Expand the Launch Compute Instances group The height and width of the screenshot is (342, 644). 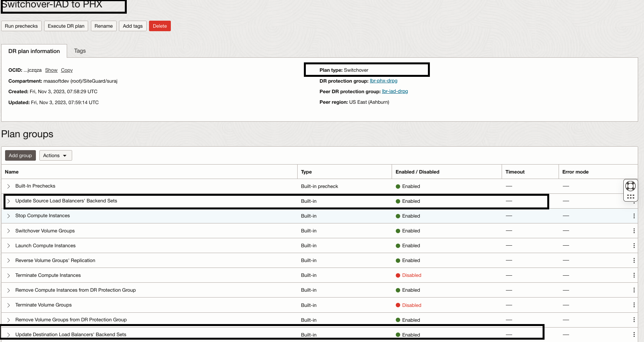pyautogui.click(x=9, y=246)
